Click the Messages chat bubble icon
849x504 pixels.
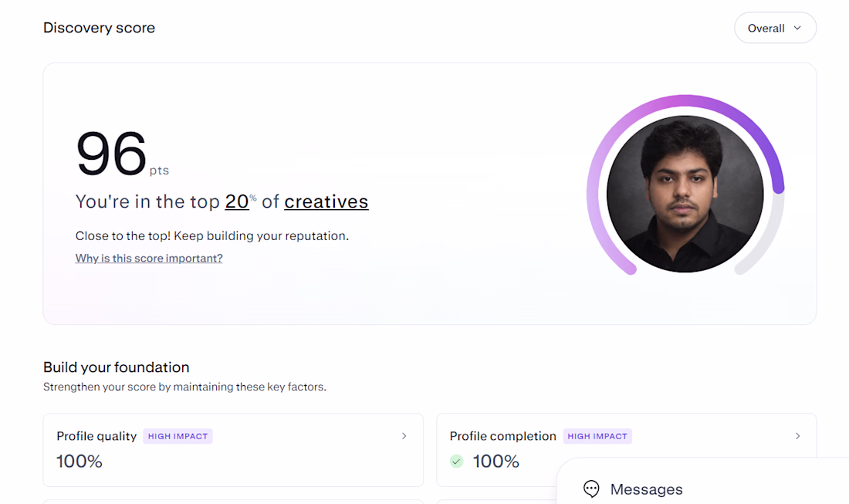(591, 489)
